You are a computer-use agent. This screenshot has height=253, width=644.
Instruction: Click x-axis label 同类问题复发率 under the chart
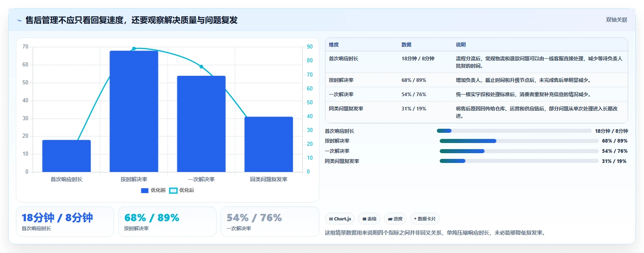point(269,179)
